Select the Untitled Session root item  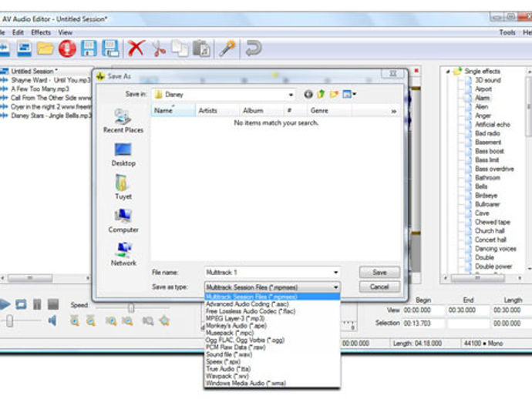(x=34, y=71)
